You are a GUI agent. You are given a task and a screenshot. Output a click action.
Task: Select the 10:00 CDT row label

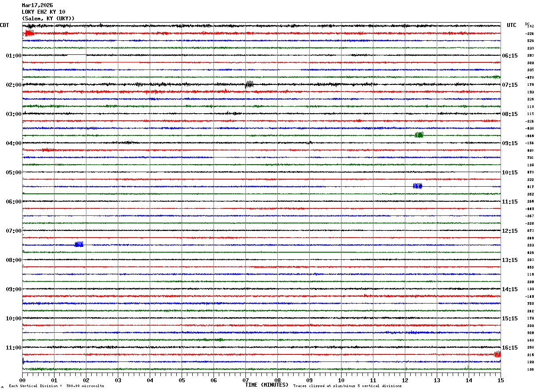pyautogui.click(x=14, y=319)
